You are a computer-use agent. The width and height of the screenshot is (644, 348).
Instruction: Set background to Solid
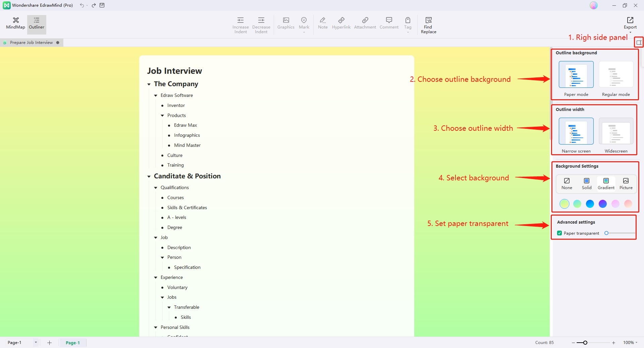[x=587, y=184]
